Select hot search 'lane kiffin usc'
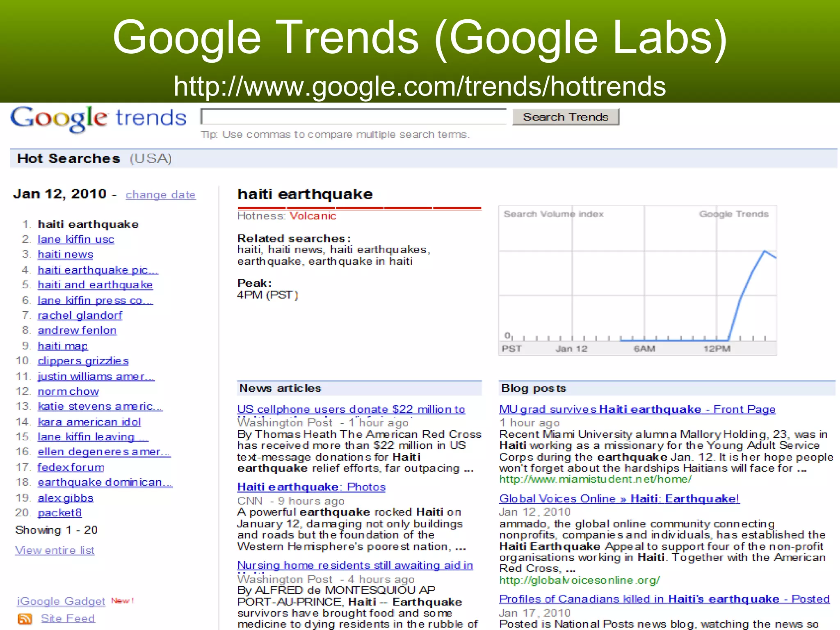 76,239
